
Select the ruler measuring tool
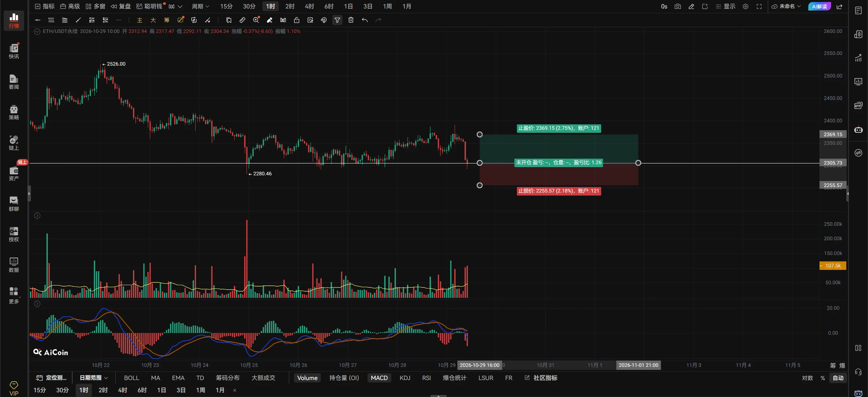(x=242, y=20)
